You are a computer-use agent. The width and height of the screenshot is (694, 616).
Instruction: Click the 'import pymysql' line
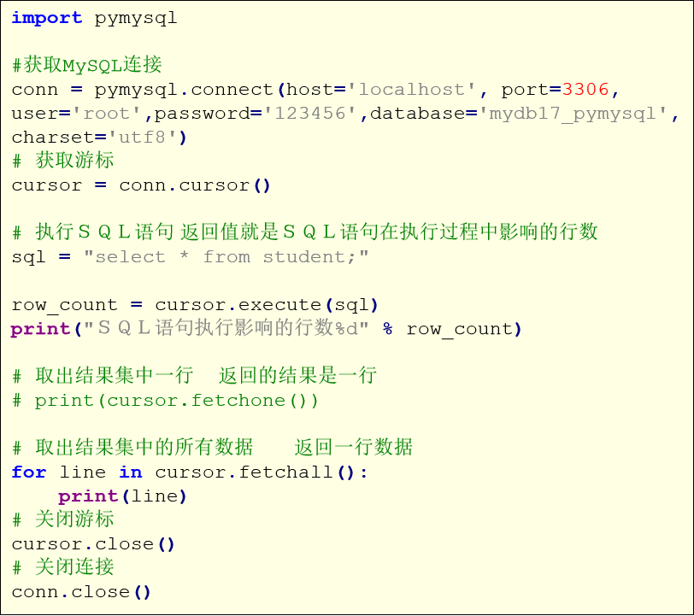(x=94, y=19)
